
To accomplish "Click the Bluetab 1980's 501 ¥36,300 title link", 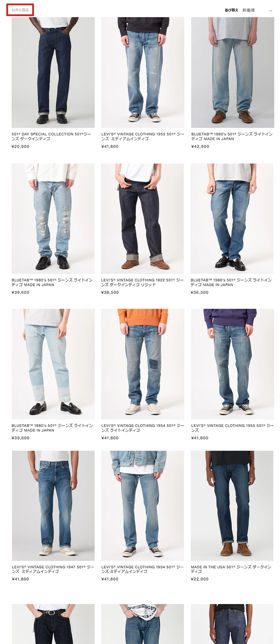I will click(x=231, y=282).
